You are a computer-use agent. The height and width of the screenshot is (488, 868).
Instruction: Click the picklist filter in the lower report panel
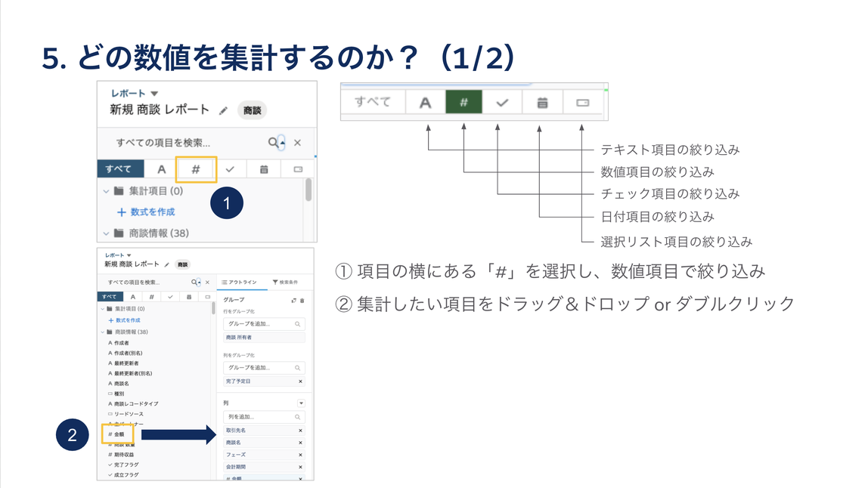(208, 297)
